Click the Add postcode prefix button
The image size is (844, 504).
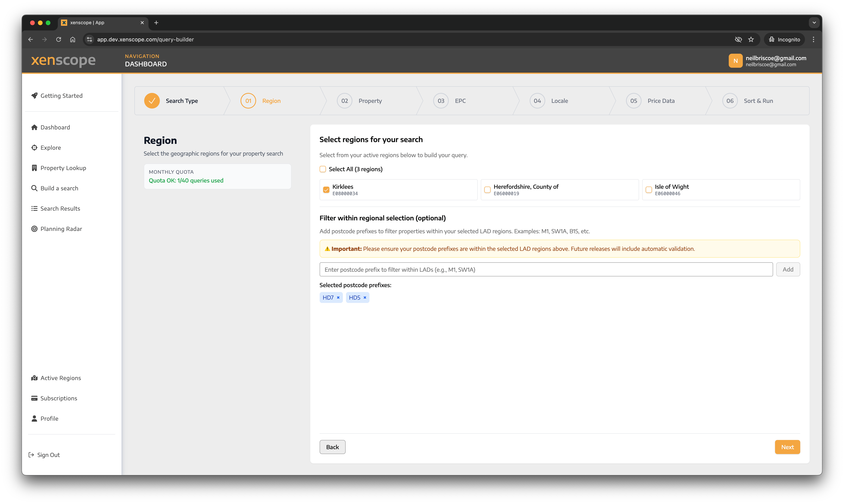click(x=788, y=269)
